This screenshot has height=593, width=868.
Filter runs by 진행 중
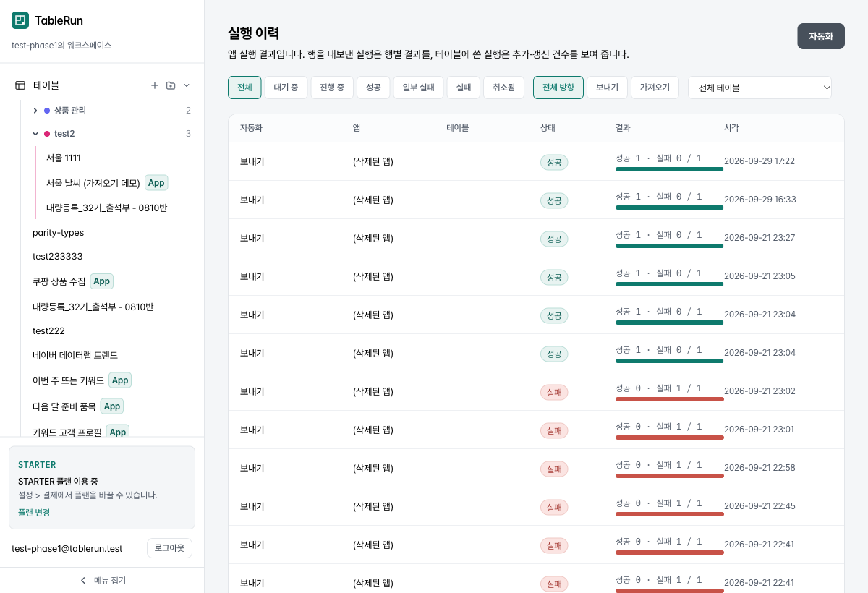[x=332, y=88]
